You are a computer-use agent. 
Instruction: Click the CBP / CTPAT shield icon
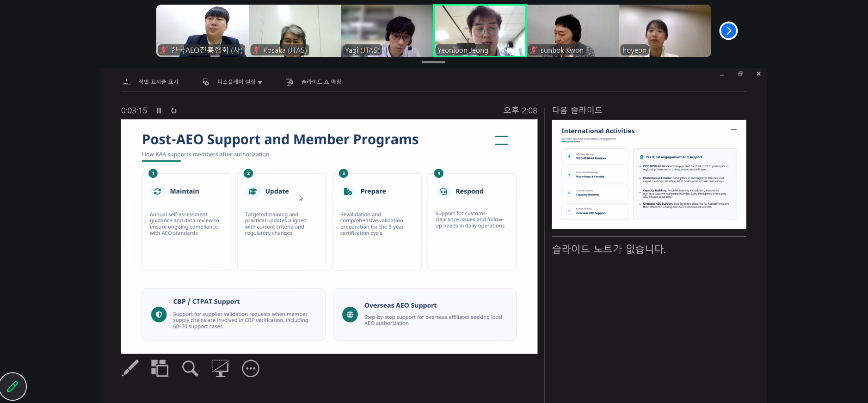point(159,315)
